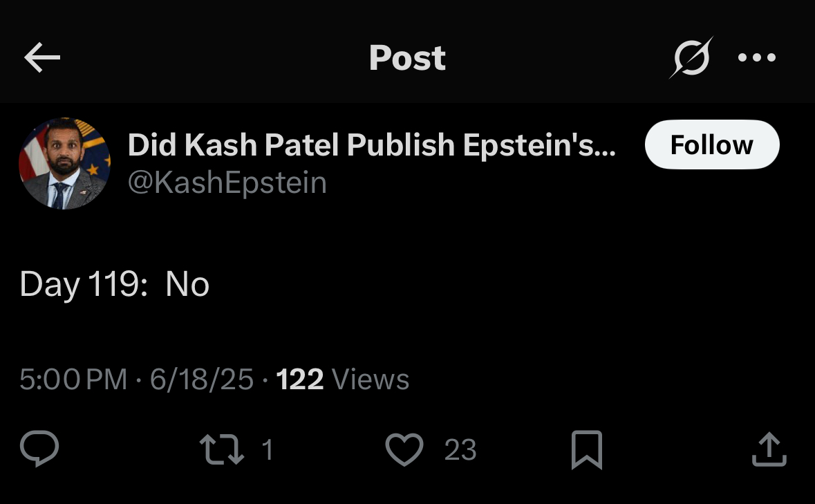
Task: Open the KashEpstein profile picture
Action: click(x=64, y=163)
